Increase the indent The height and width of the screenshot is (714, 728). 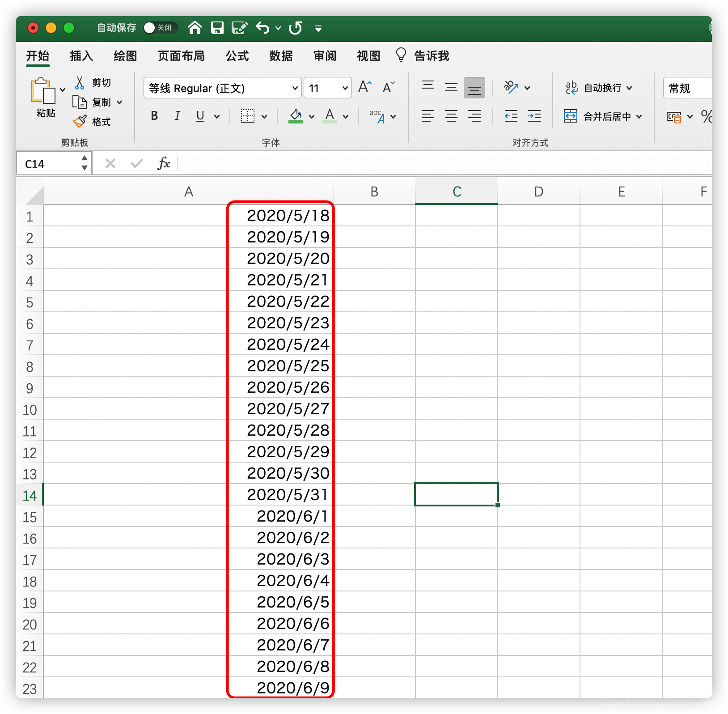click(534, 116)
